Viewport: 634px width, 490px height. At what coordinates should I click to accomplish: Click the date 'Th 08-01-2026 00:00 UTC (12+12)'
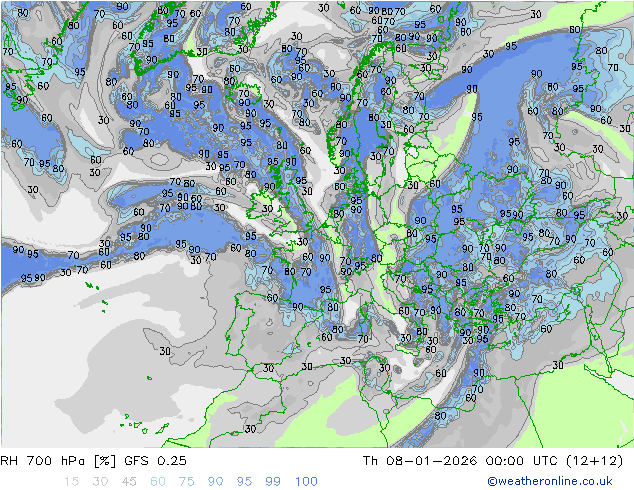pyautogui.click(x=493, y=460)
